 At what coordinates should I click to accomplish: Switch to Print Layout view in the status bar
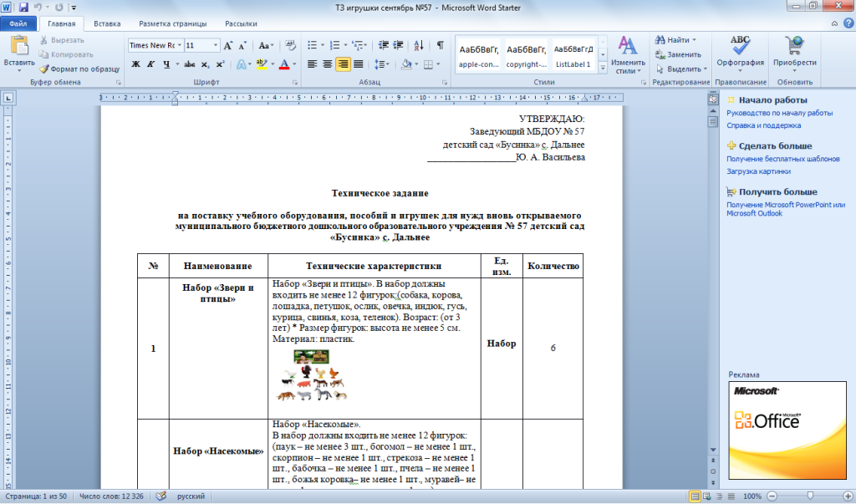coord(695,496)
